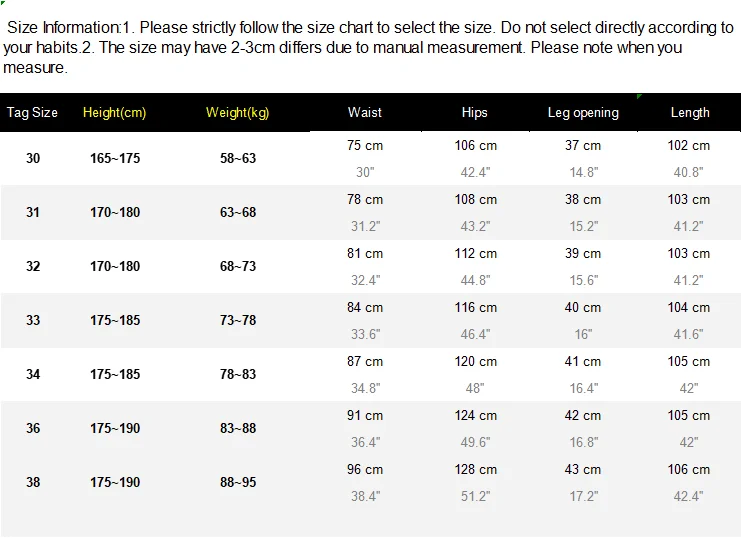Viewport: 741px width, 538px height.
Task: Select the 84 cm waist value
Action: coord(365,307)
